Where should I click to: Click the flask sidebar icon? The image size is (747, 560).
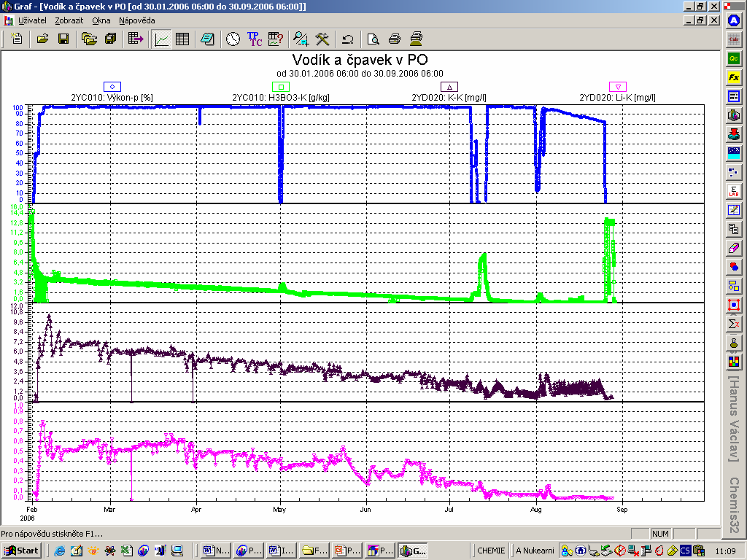pyautogui.click(x=734, y=343)
